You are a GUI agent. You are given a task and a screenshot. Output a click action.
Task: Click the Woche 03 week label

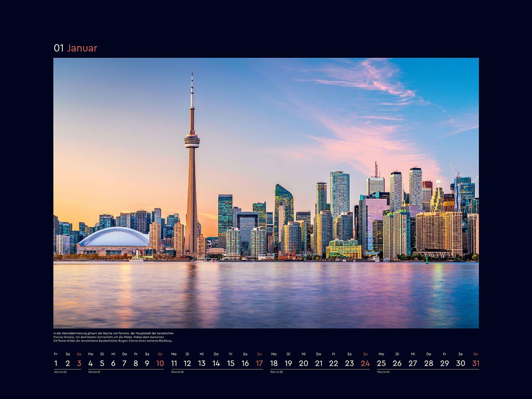tap(277, 372)
